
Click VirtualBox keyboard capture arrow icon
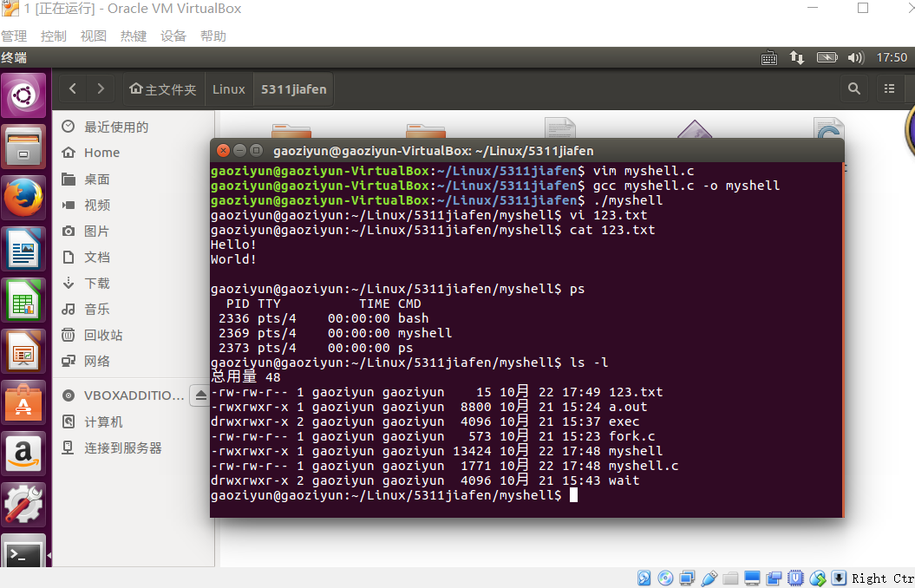[839, 578]
